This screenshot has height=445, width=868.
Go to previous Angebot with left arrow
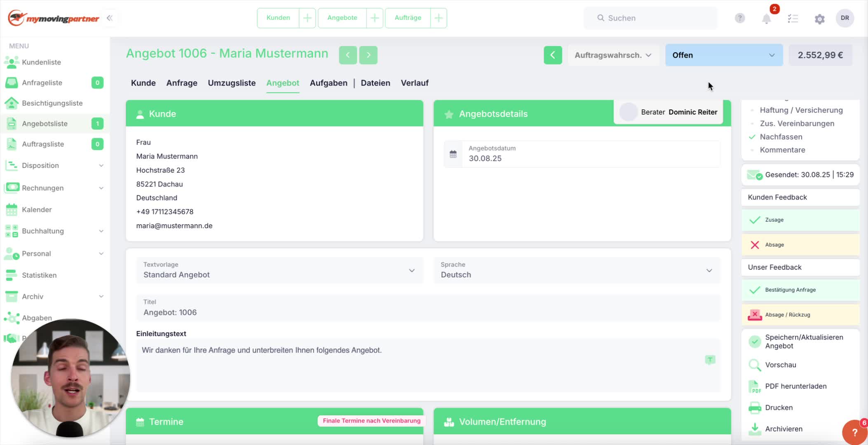coord(348,55)
